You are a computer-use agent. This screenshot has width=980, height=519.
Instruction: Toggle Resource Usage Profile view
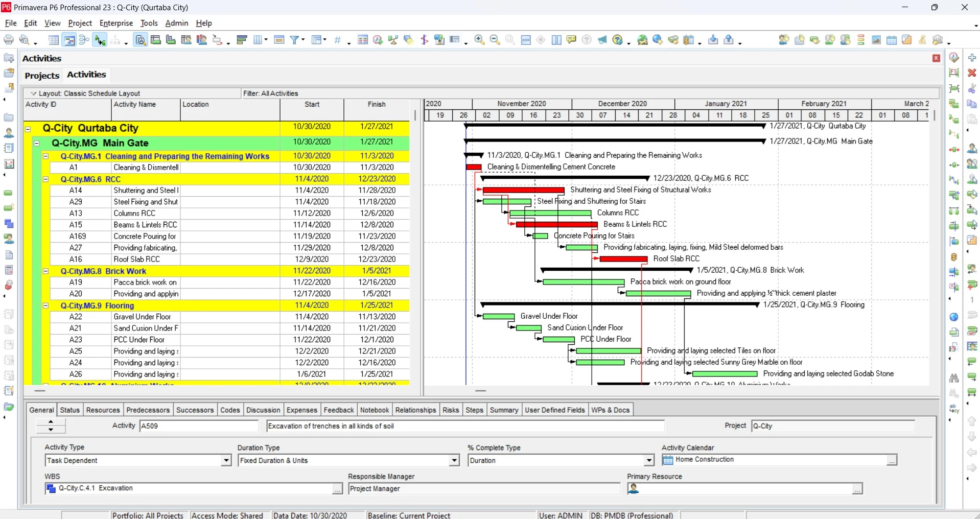click(x=202, y=40)
